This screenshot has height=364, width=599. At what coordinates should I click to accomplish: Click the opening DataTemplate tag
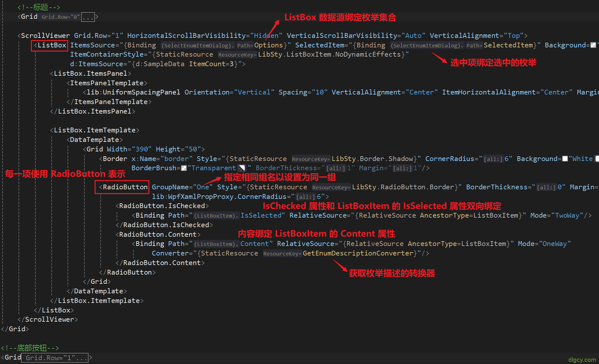click(95, 140)
